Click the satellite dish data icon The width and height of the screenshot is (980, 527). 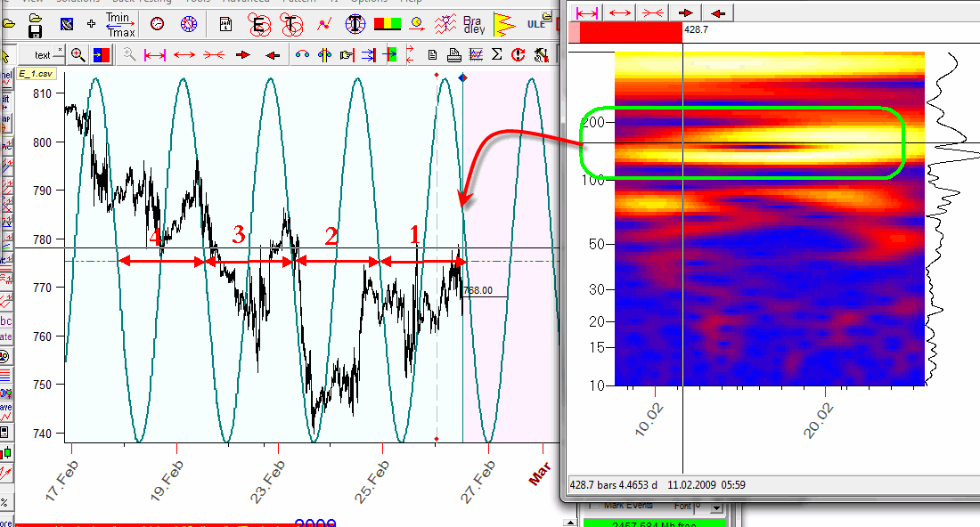66,24
